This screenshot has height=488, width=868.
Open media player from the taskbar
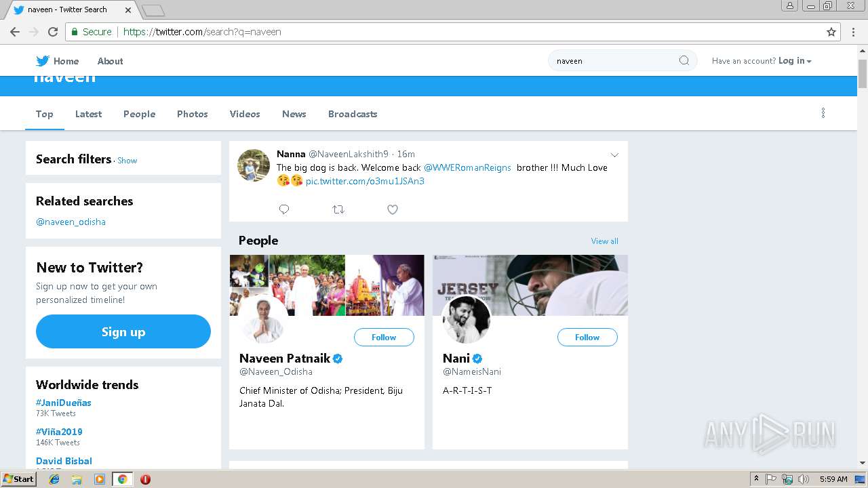click(x=100, y=479)
